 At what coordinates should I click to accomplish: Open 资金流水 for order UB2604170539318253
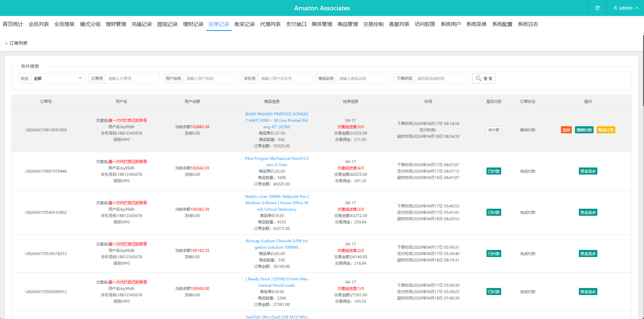(588, 253)
